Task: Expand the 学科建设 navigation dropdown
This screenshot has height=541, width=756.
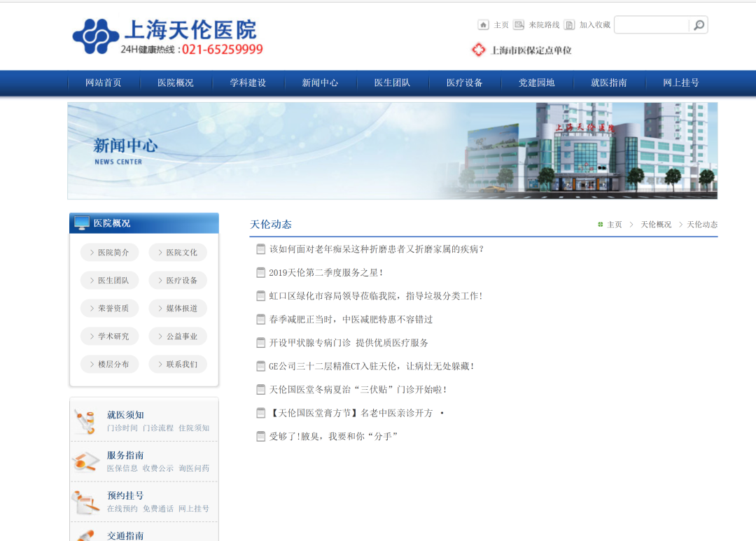Action: coord(248,83)
